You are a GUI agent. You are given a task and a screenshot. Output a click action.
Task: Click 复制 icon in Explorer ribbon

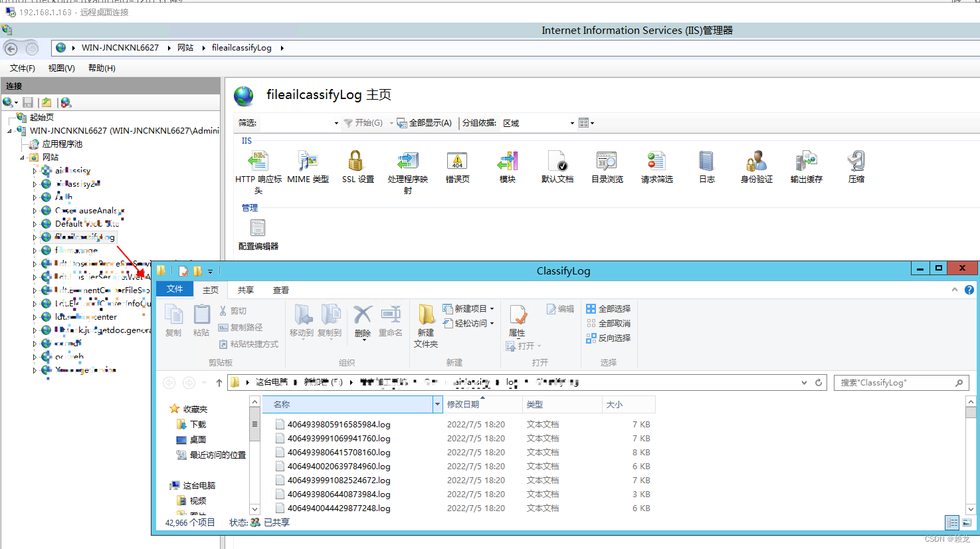pos(173,314)
